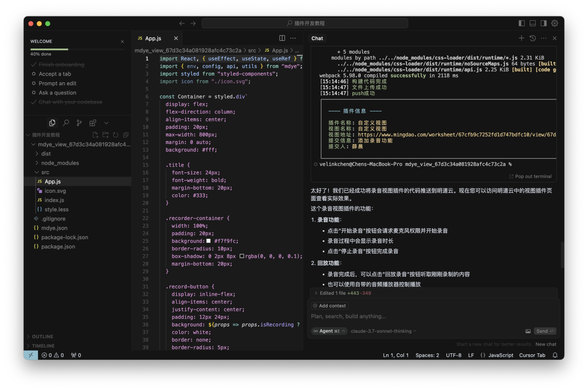Expand the node_modules folder

tap(60, 163)
